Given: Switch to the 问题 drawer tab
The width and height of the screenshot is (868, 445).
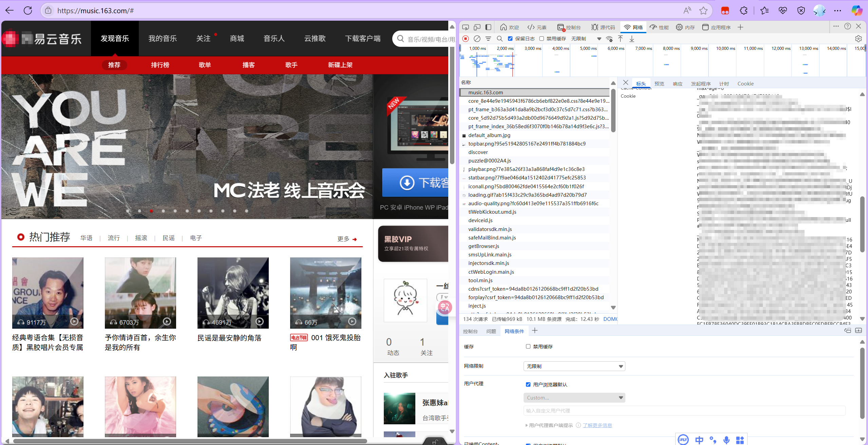Looking at the screenshot, I should [491, 331].
